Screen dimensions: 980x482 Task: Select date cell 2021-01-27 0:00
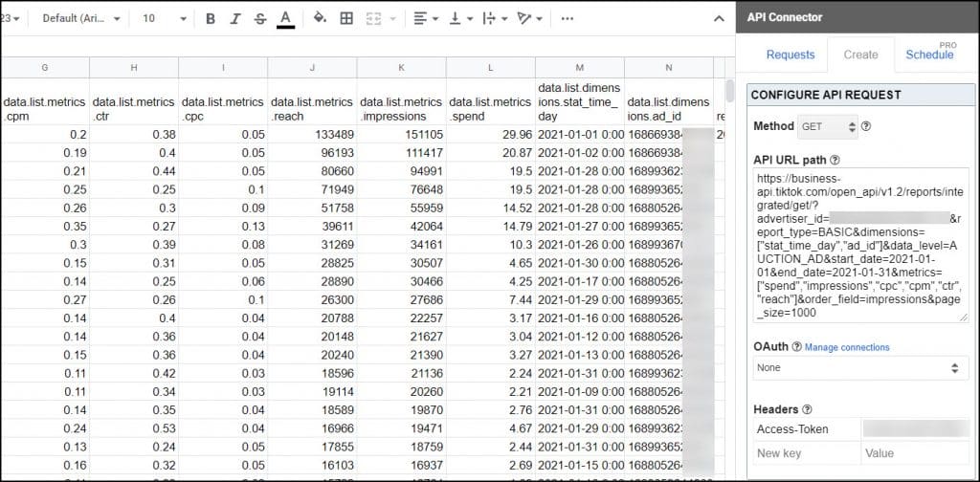click(x=580, y=226)
